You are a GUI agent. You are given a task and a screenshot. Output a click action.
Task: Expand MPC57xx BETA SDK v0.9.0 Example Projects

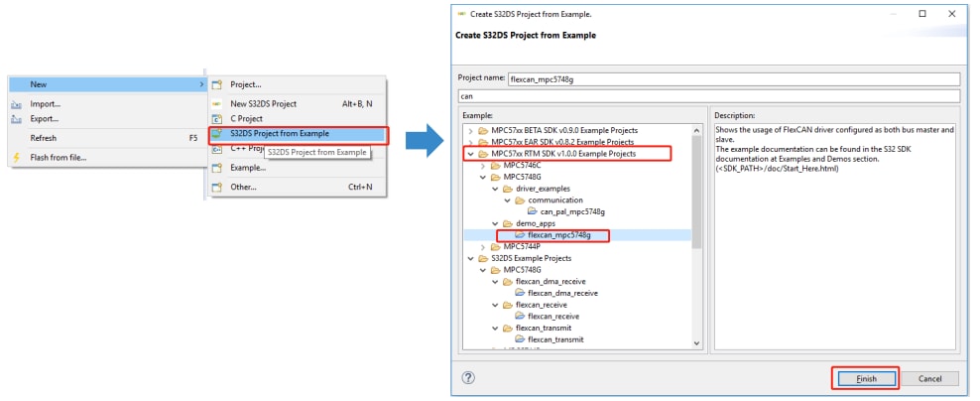(x=469, y=130)
